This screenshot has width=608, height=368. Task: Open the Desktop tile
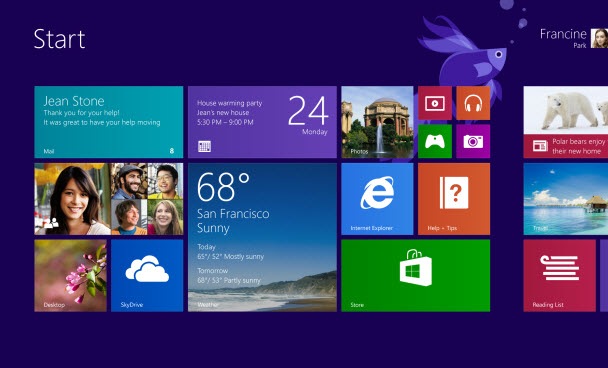point(70,276)
